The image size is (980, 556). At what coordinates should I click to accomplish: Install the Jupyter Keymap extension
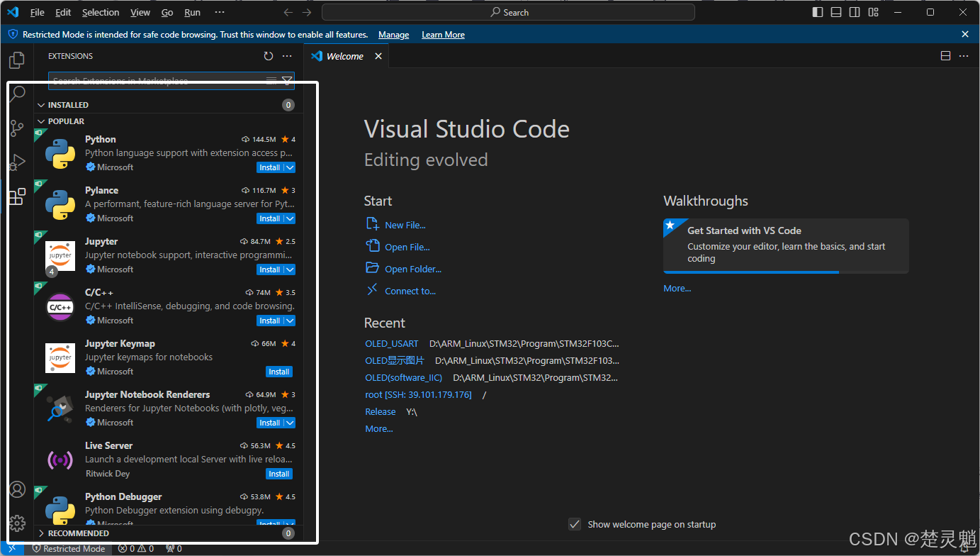coord(279,372)
